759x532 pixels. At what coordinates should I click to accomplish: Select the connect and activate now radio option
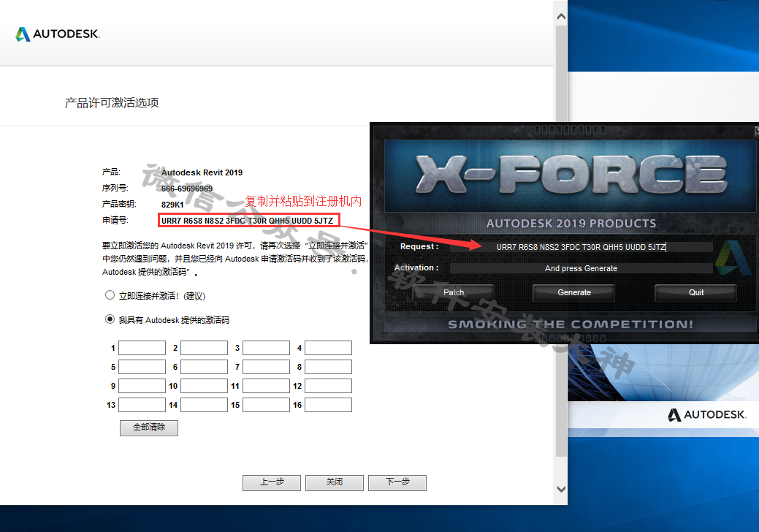click(x=110, y=295)
